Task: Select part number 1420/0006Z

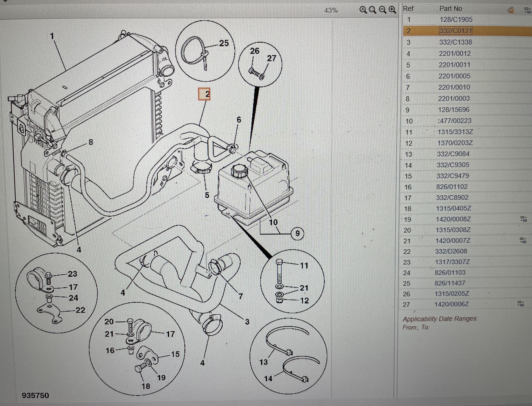Action: point(451,304)
